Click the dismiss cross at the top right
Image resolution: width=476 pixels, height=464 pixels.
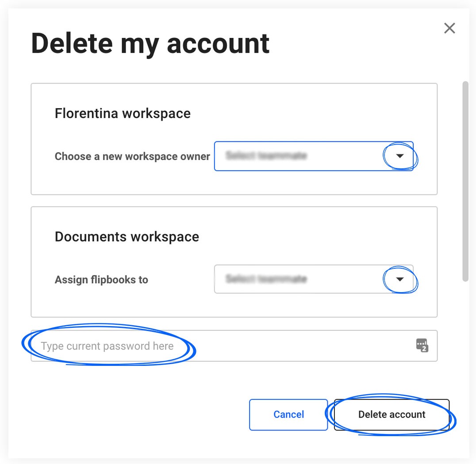tap(449, 28)
